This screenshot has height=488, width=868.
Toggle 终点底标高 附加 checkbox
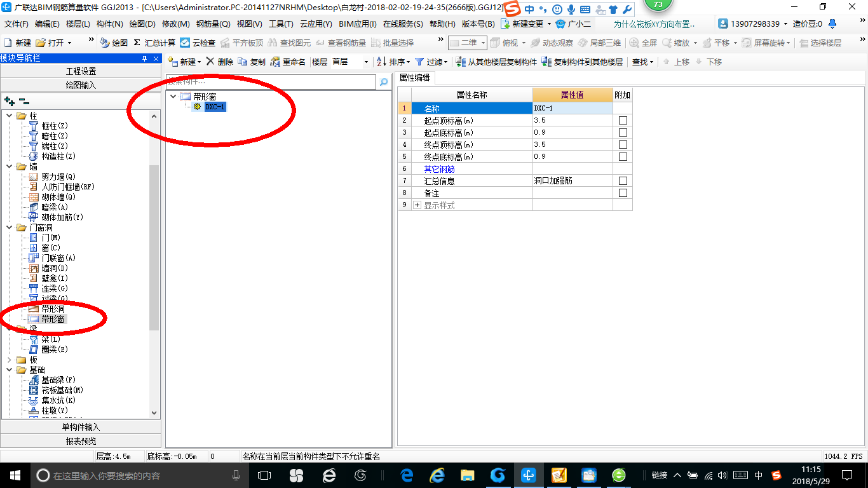click(623, 156)
